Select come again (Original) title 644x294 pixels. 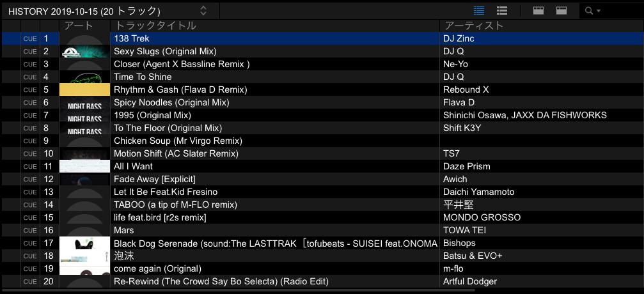click(157, 268)
